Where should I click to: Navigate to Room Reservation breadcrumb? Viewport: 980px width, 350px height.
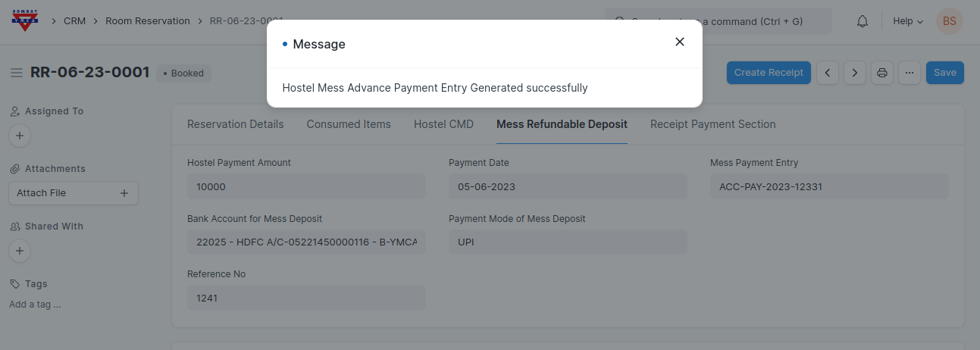[148, 21]
